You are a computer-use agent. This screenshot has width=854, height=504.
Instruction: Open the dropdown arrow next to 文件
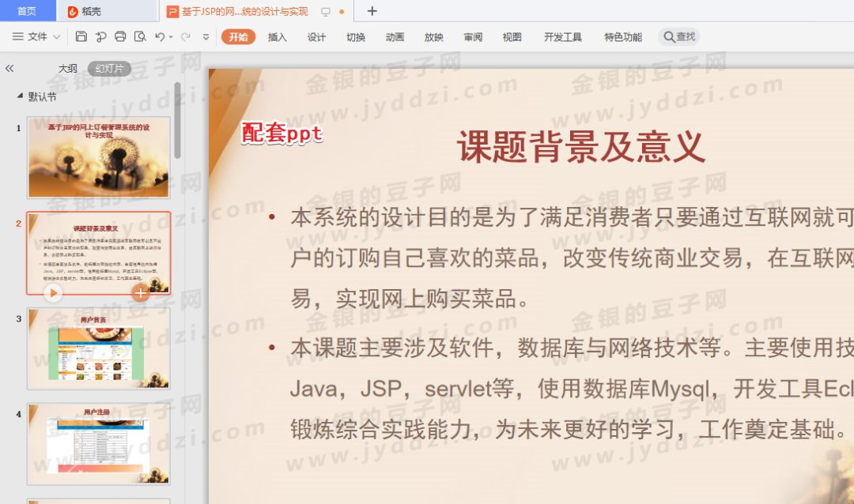pyautogui.click(x=57, y=37)
